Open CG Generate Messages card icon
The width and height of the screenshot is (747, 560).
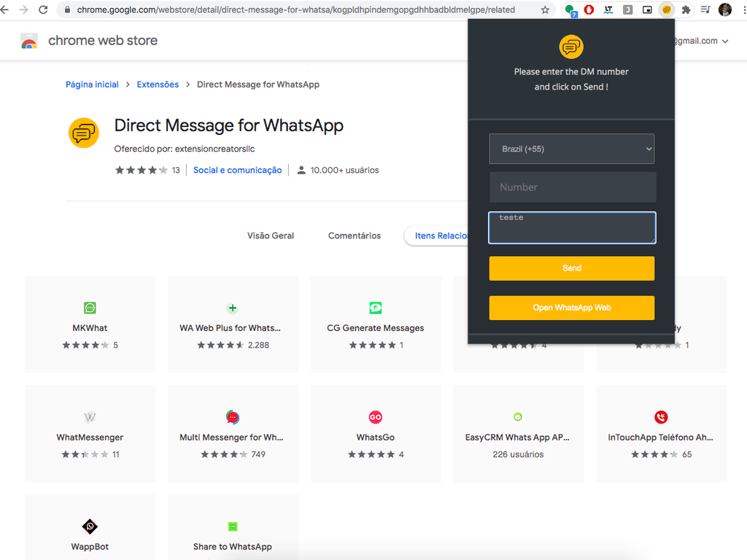[x=376, y=308]
